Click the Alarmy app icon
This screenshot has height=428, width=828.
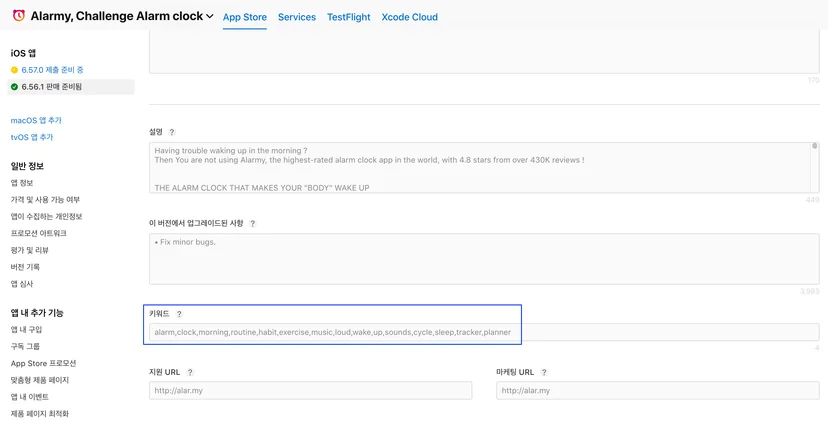pos(18,16)
